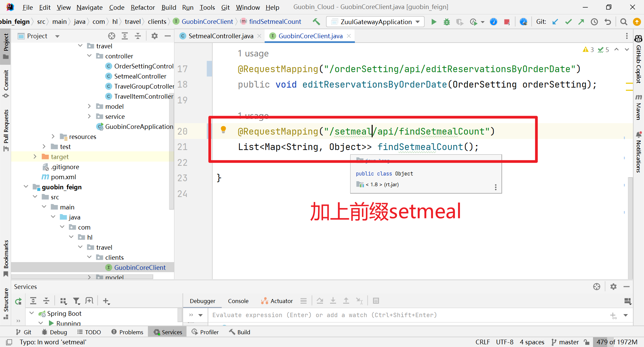
Task: Go to next highlighted error arrow
Action: coord(627,50)
